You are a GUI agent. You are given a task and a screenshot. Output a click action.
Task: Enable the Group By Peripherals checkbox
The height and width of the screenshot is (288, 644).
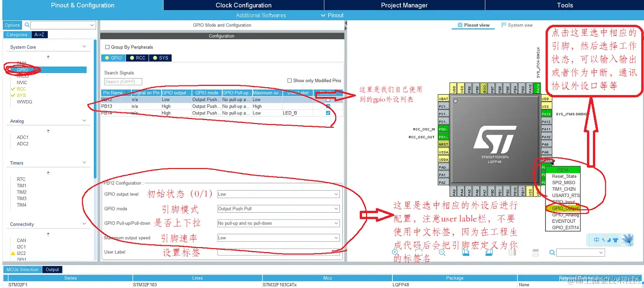(x=108, y=47)
